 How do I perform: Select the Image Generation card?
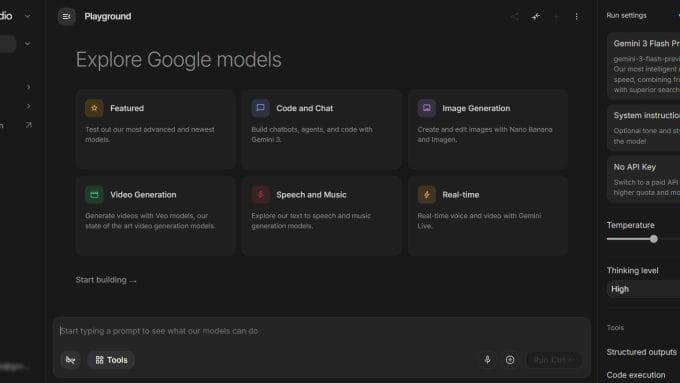488,129
